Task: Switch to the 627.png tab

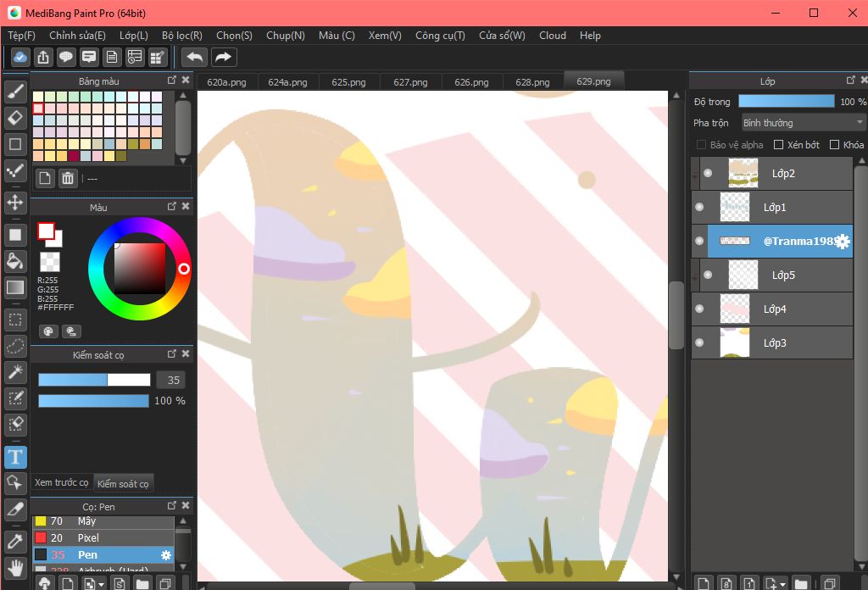Action: [410, 82]
